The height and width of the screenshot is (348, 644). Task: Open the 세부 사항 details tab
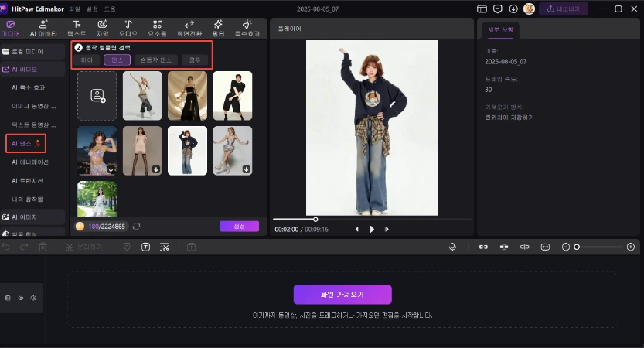501,29
